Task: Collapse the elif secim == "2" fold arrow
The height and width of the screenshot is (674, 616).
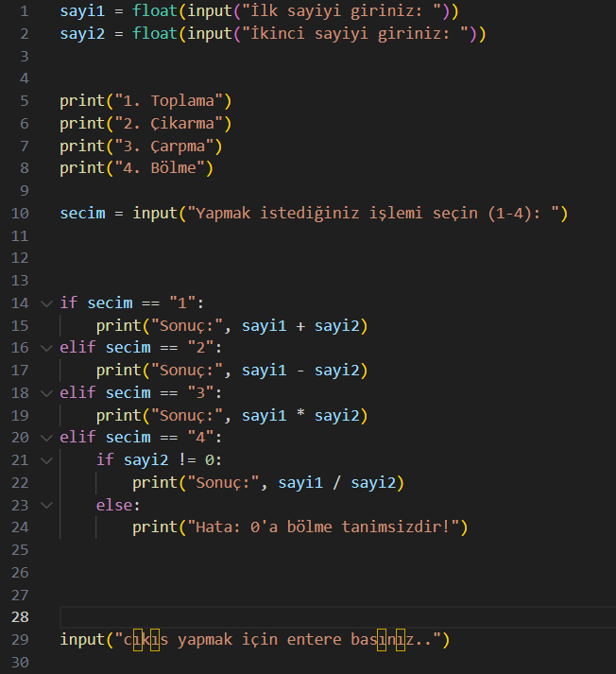Action: pyautogui.click(x=46, y=348)
